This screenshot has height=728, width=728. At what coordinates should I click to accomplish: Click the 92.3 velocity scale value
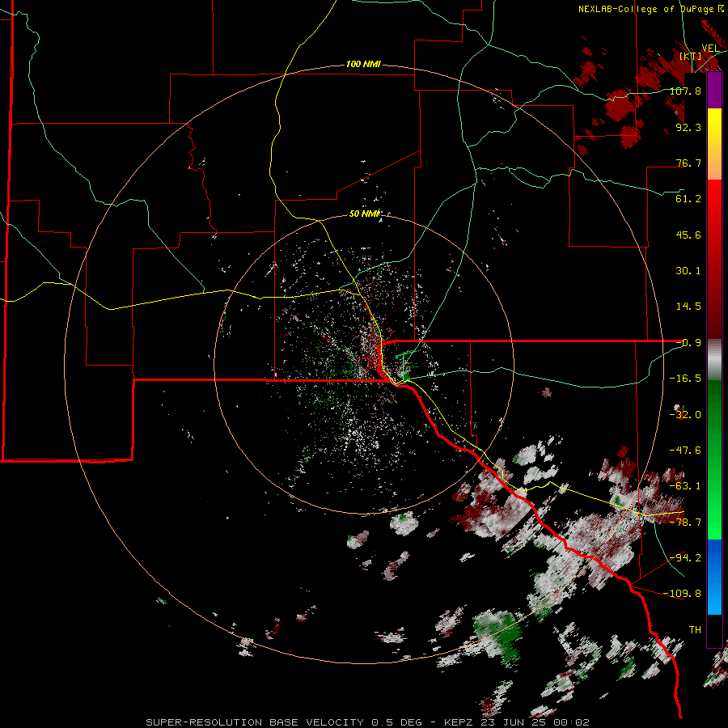[x=688, y=127]
